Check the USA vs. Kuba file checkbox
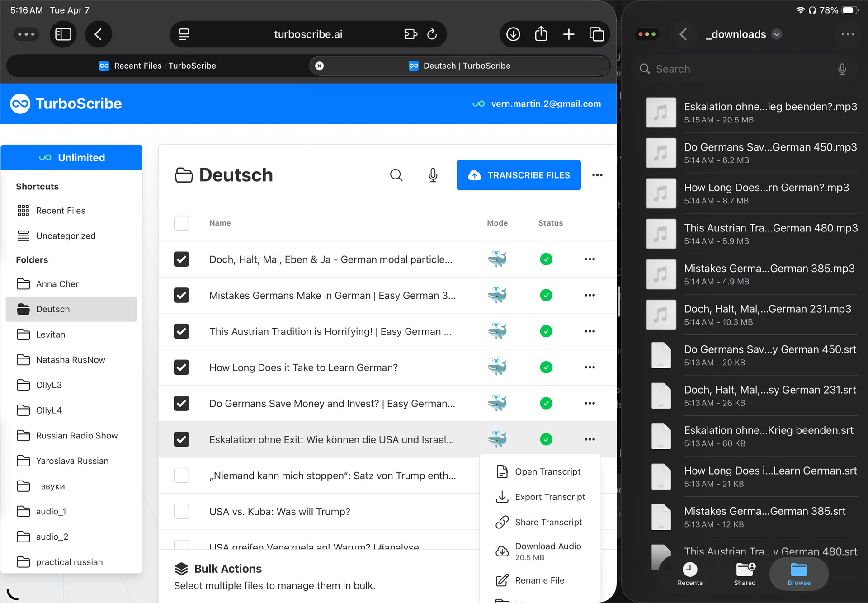The width and height of the screenshot is (868, 603). coord(181,511)
